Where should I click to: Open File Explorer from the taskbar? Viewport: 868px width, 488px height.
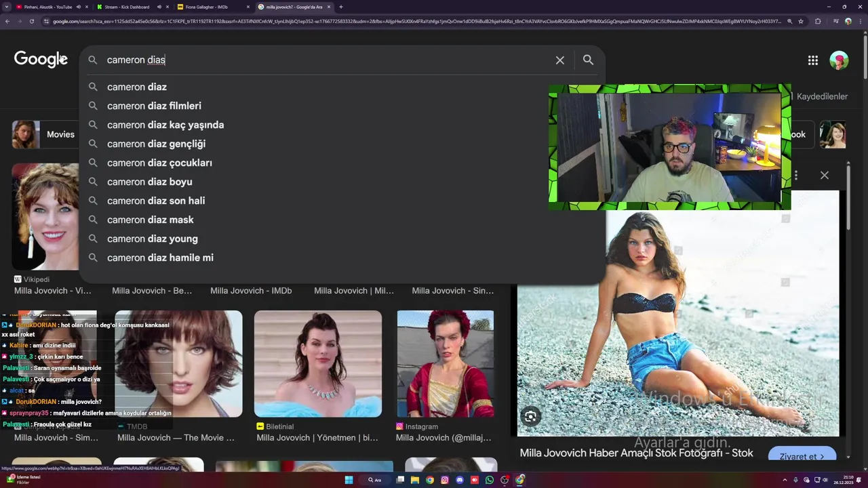(415, 480)
